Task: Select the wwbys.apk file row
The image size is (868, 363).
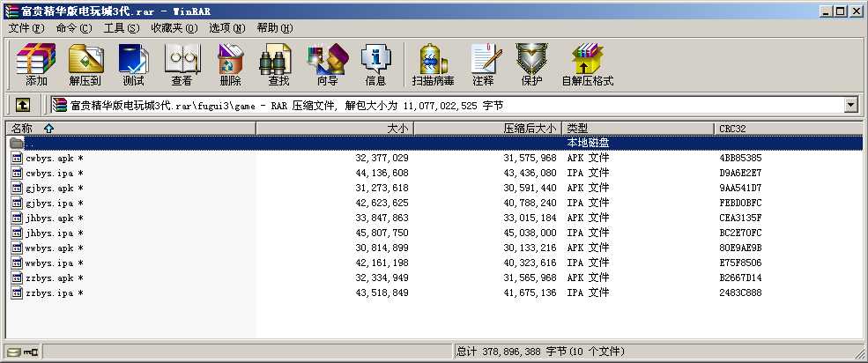Action: click(x=434, y=248)
